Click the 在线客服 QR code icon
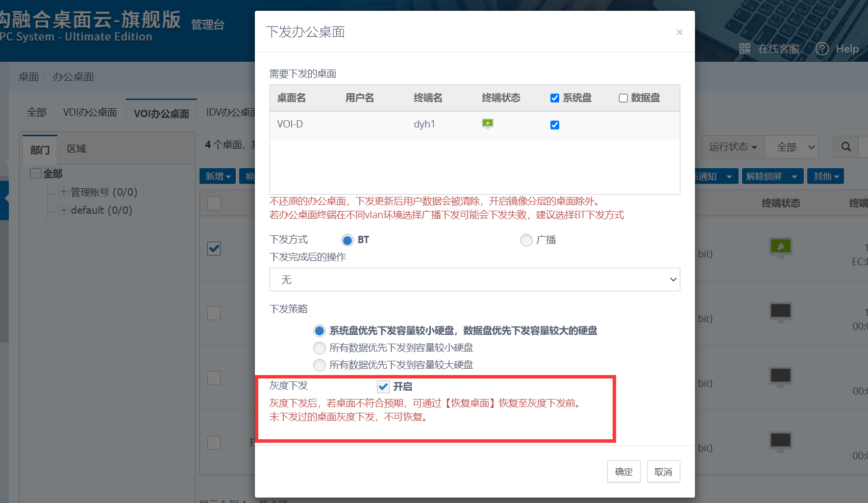This screenshot has width=868, height=503. (744, 49)
